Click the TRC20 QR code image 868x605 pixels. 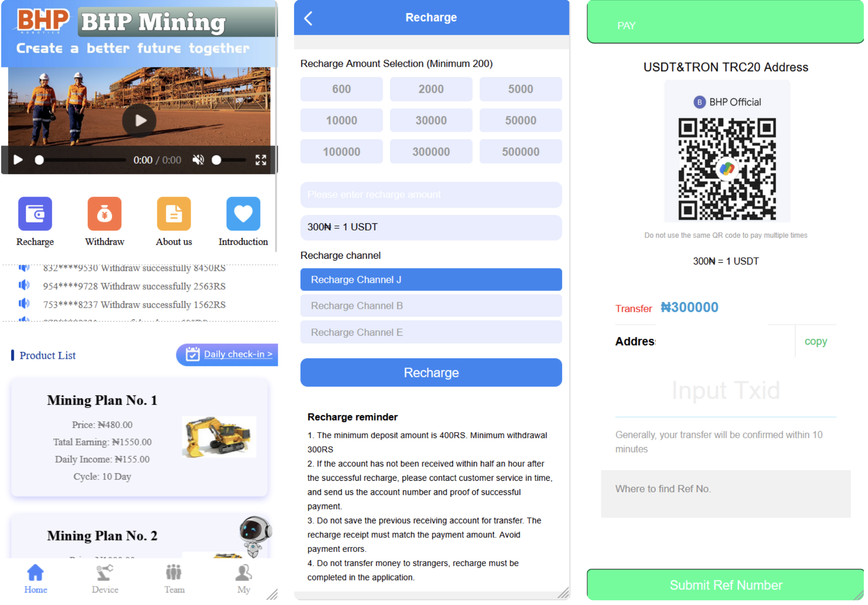[x=727, y=168]
